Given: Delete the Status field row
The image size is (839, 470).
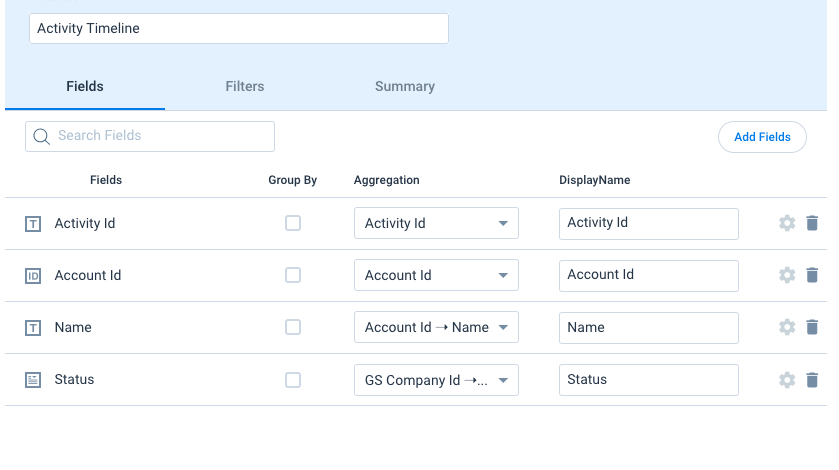Looking at the screenshot, I should pyautogui.click(x=812, y=380).
